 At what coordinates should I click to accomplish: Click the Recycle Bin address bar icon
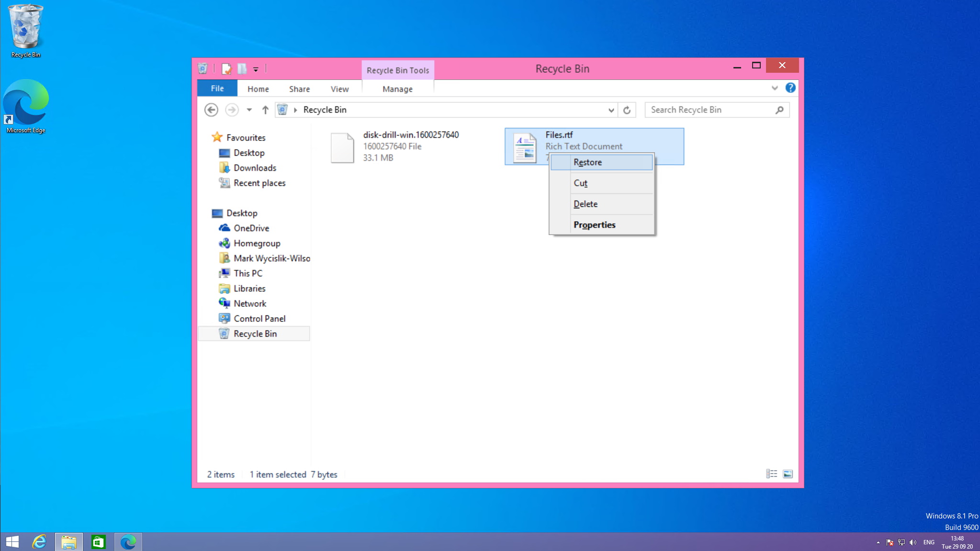point(282,110)
